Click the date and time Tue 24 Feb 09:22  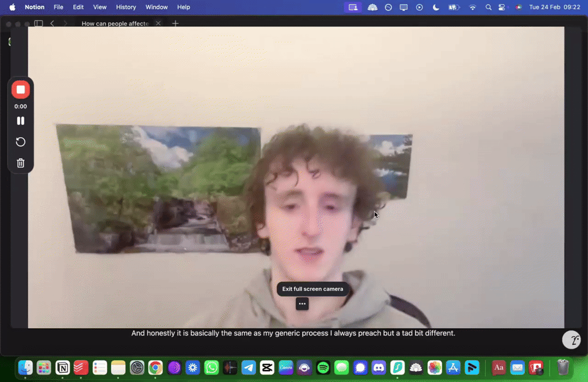tap(555, 7)
